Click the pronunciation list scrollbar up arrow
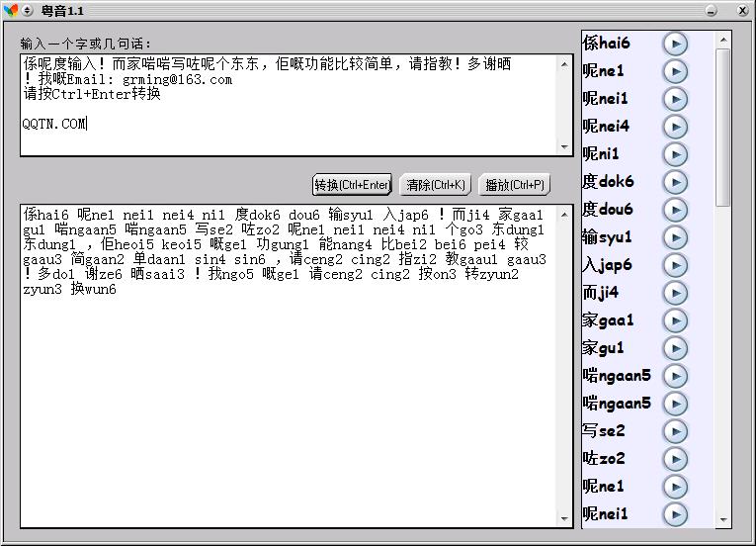Screen dimensions: 756x546 [x=723, y=41]
